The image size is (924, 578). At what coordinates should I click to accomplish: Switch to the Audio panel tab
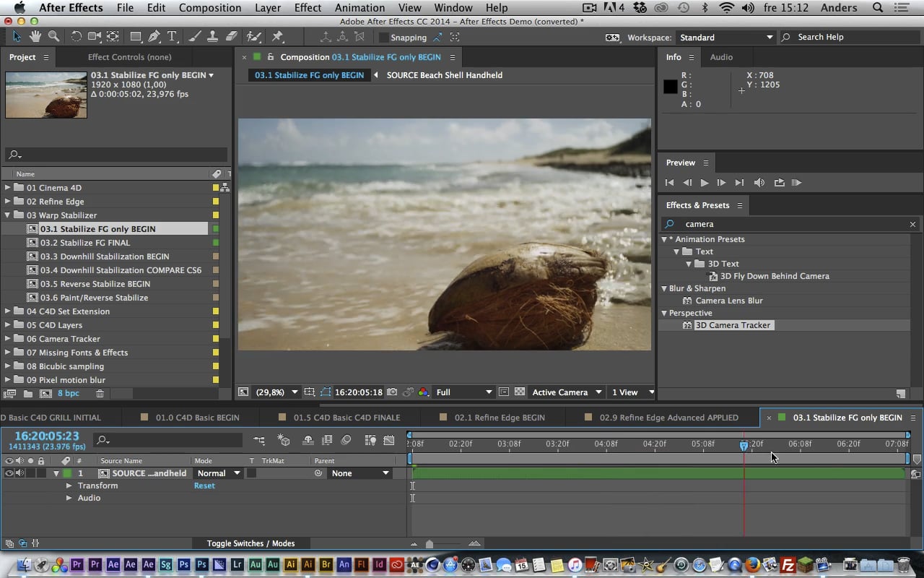[721, 57]
